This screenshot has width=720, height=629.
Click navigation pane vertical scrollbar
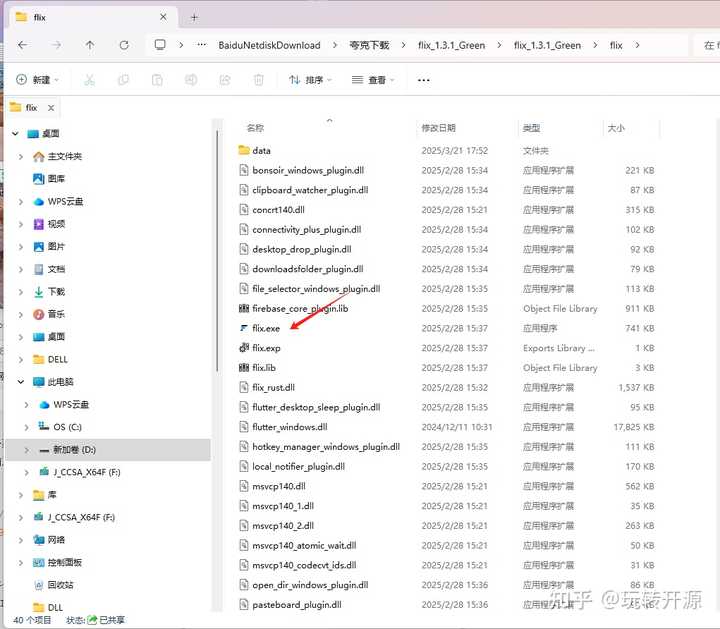217,251
